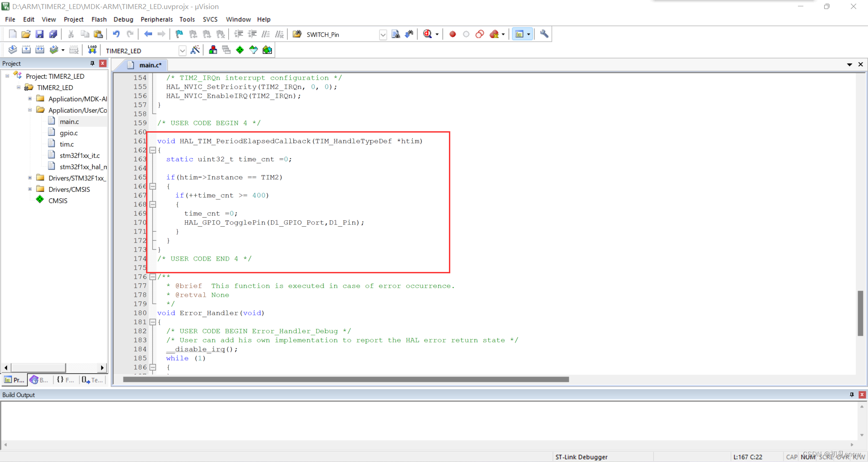Expand the Drivers/STM32F1xx folder
This screenshot has height=462, width=868.
click(x=30, y=178)
